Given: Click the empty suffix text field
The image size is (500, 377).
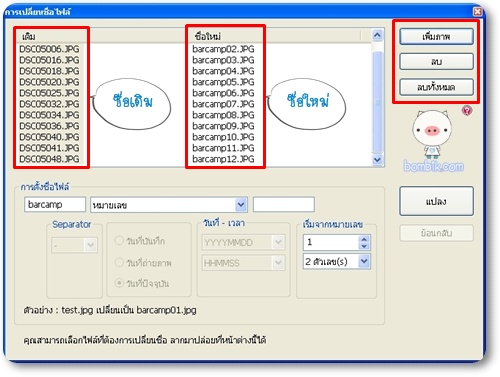Looking at the screenshot, I should (x=284, y=204).
